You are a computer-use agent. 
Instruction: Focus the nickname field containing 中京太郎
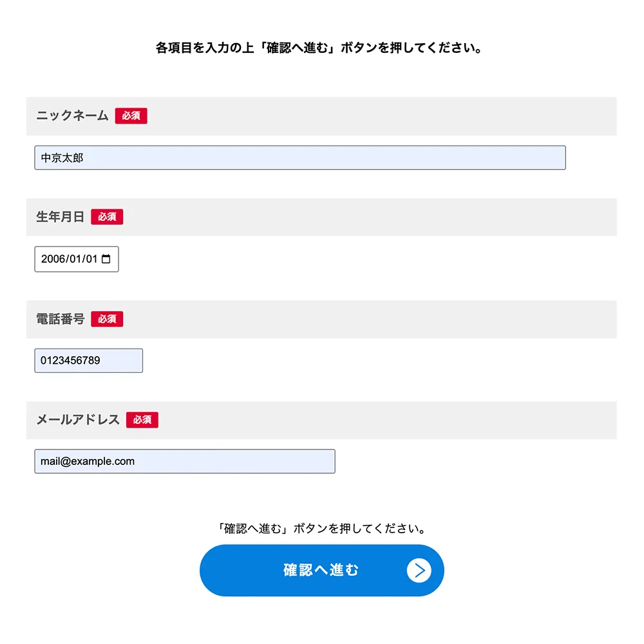click(x=299, y=158)
